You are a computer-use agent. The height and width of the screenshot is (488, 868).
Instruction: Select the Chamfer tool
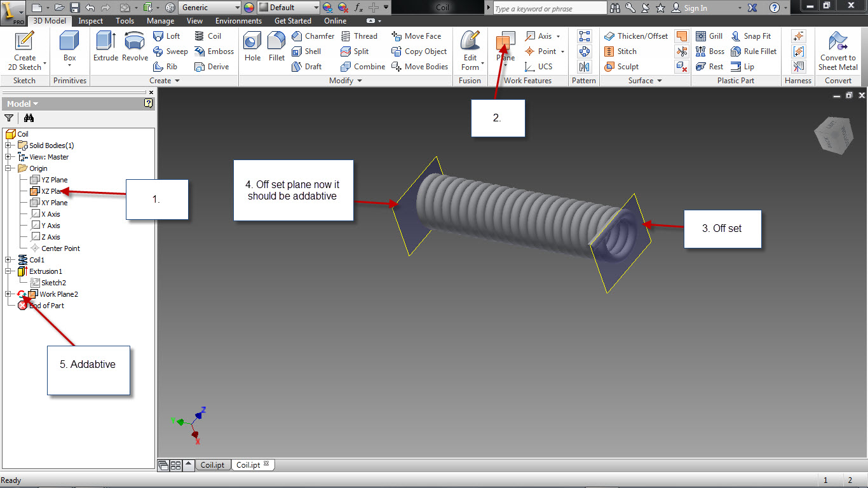pyautogui.click(x=313, y=36)
